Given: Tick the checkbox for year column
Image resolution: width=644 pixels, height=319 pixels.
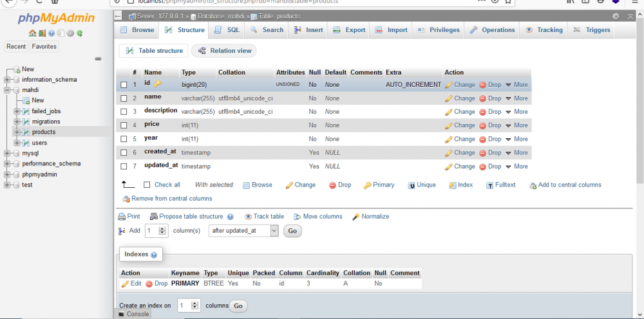Looking at the screenshot, I should pos(124,140).
